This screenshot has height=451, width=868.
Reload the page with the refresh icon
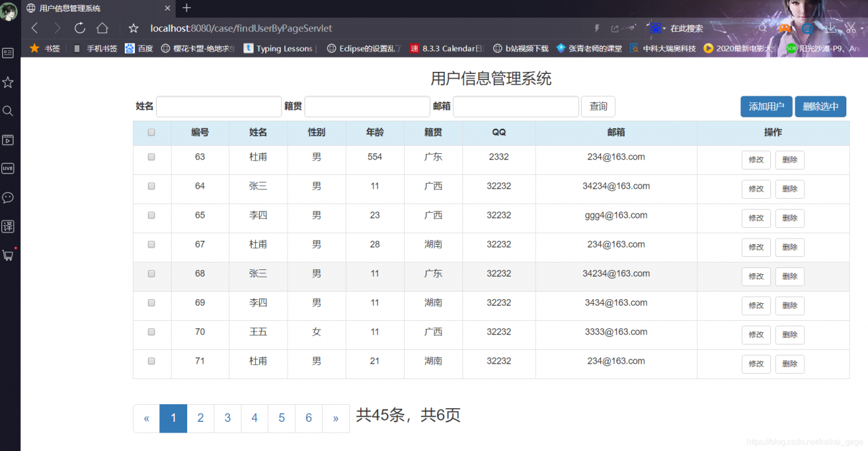click(x=79, y=28)
